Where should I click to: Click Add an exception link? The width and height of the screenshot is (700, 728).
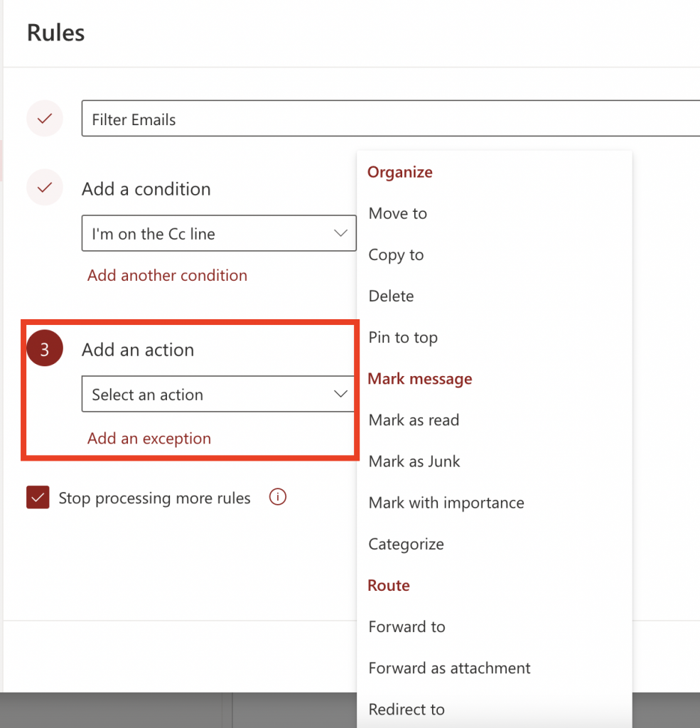click(149, 439)
